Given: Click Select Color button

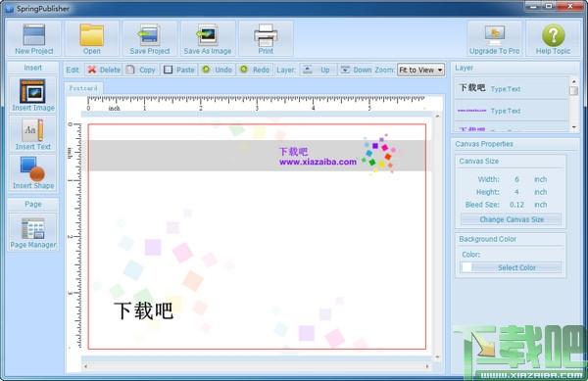Looking at the screenshot, I should pyautogui.click(x=516, y=267).
